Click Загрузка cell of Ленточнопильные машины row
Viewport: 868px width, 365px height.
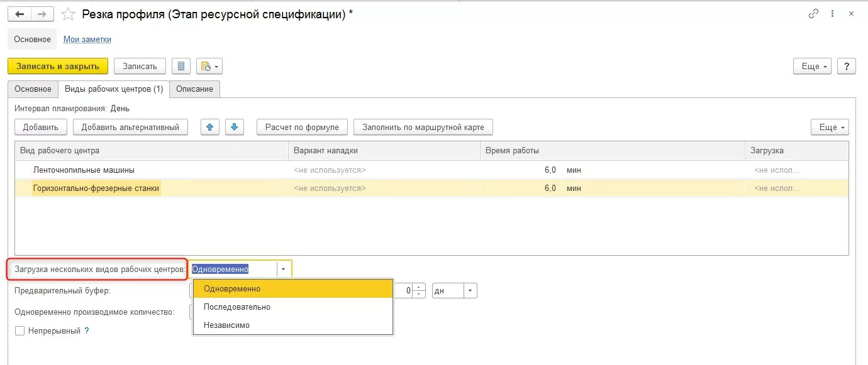(x=797, y=170)
